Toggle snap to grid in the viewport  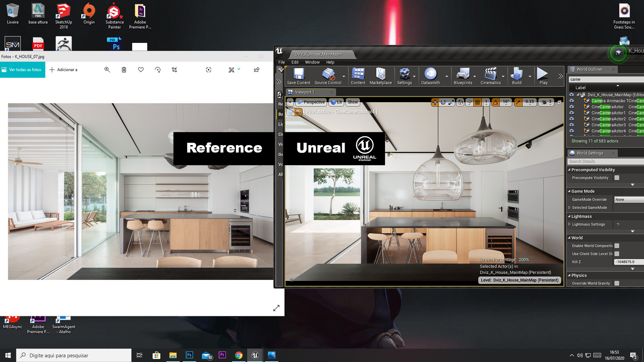click(x=477, y=103)
